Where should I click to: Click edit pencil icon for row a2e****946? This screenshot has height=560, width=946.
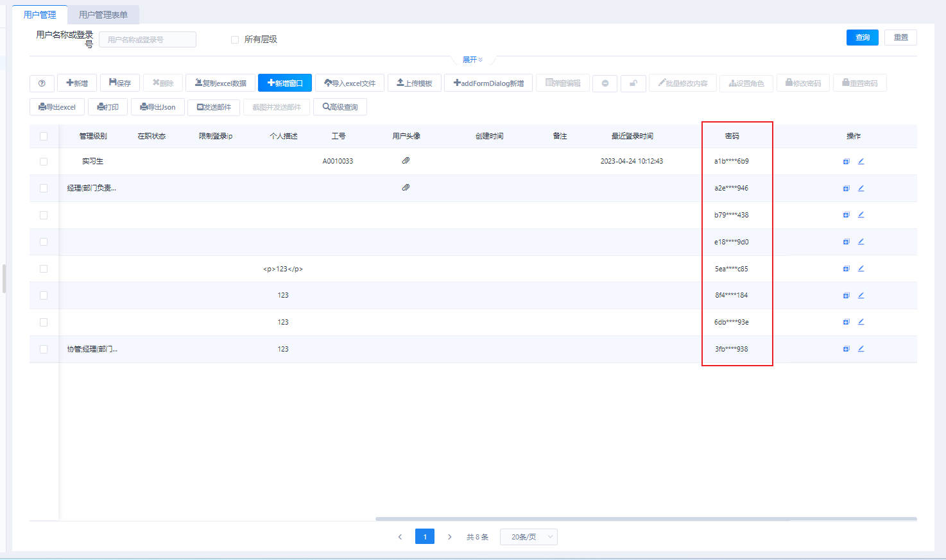tap(861, 188)
